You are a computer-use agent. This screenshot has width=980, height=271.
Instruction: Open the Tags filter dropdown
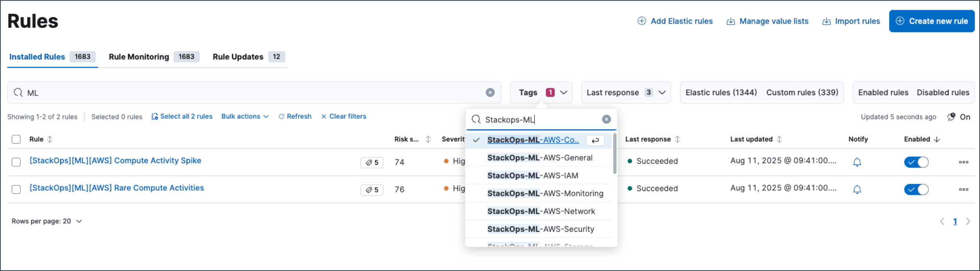[541, 92]
